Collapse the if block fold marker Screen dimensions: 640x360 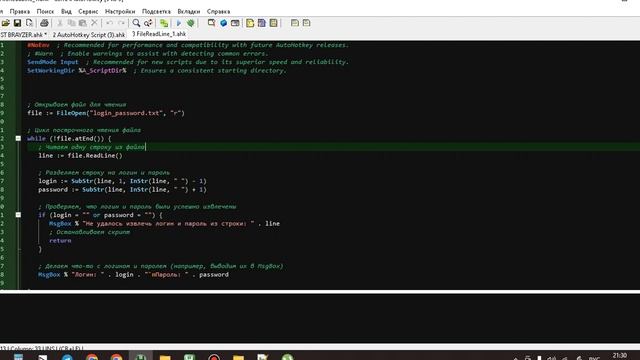18,215
